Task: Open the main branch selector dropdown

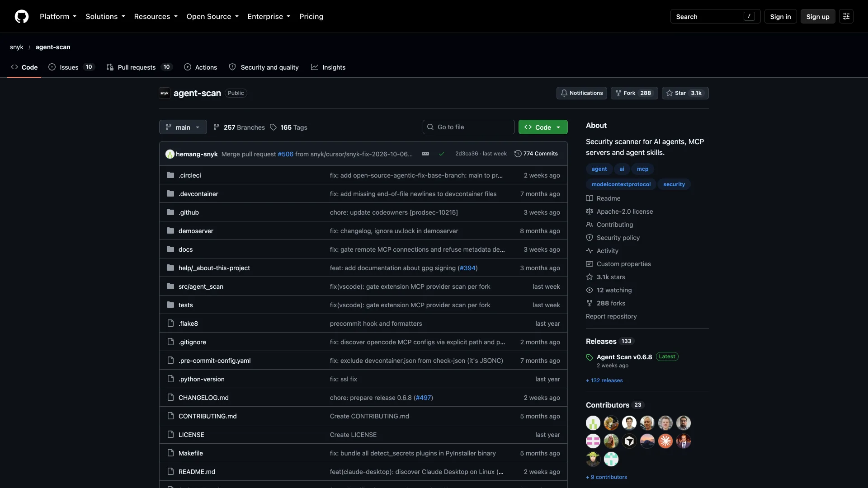Action: [183, 127]
